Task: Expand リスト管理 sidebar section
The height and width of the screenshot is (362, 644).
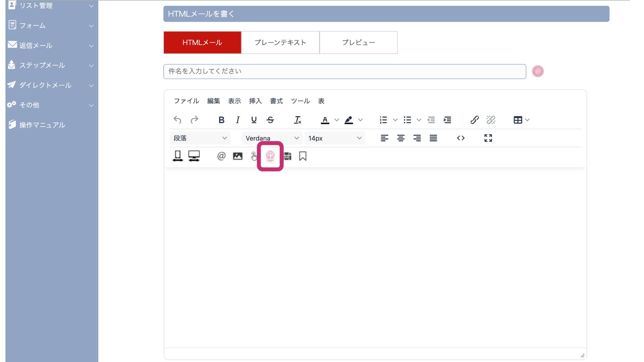Action: (x=51, y=6)
